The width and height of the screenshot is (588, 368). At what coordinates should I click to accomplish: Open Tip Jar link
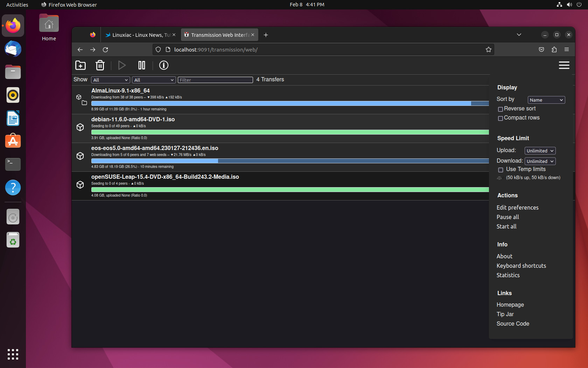click(505, 314)
